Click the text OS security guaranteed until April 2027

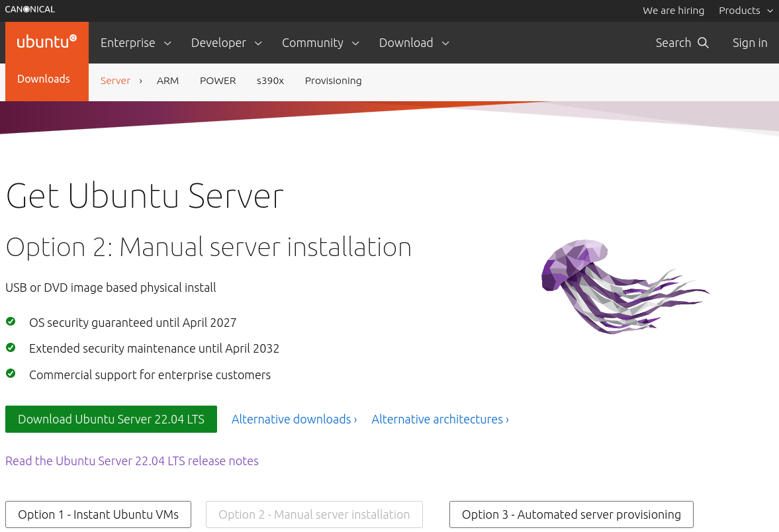[x=132, y=323]
